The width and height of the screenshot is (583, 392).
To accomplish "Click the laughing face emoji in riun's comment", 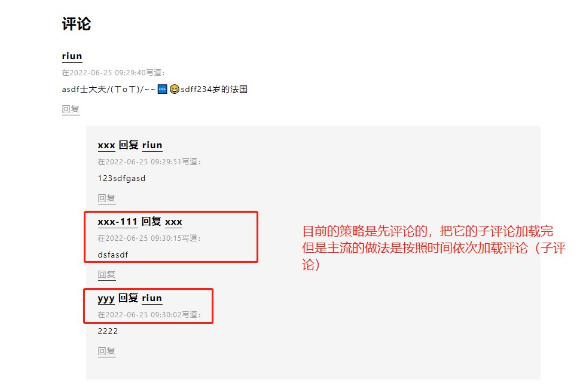I will pos(175,89).
